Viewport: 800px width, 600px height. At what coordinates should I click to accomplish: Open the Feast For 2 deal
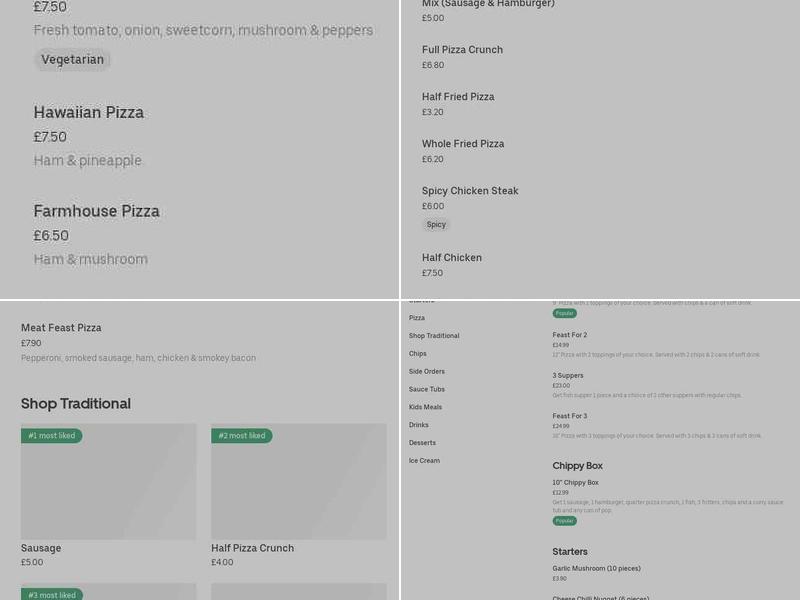click(x=570, y=335)
